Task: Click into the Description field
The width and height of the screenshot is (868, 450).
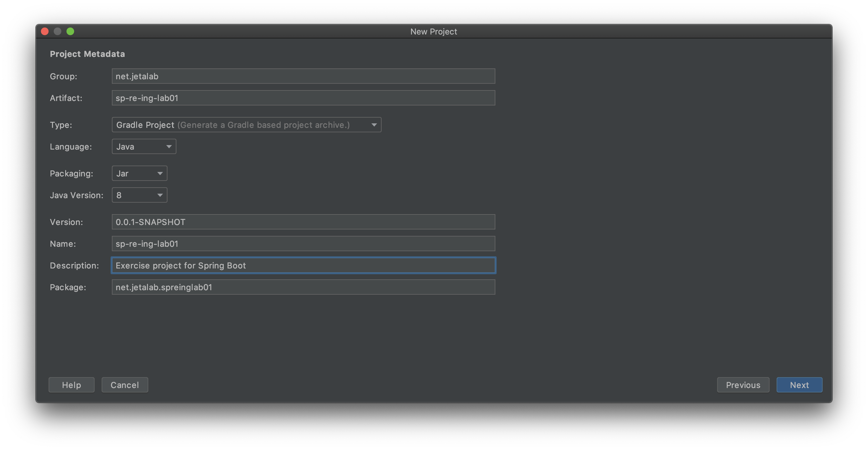Action: click(x=303, y=265)
